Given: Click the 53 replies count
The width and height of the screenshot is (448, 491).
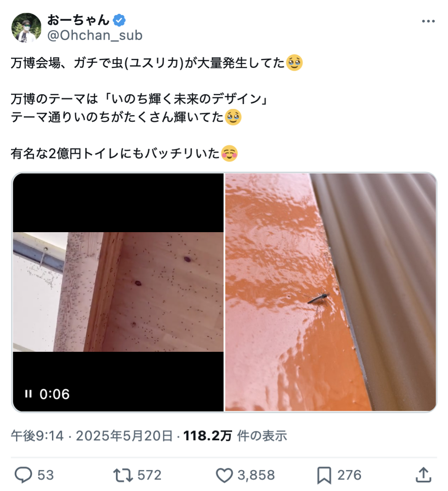Looking at the screenshot, I should pos(46,475).
